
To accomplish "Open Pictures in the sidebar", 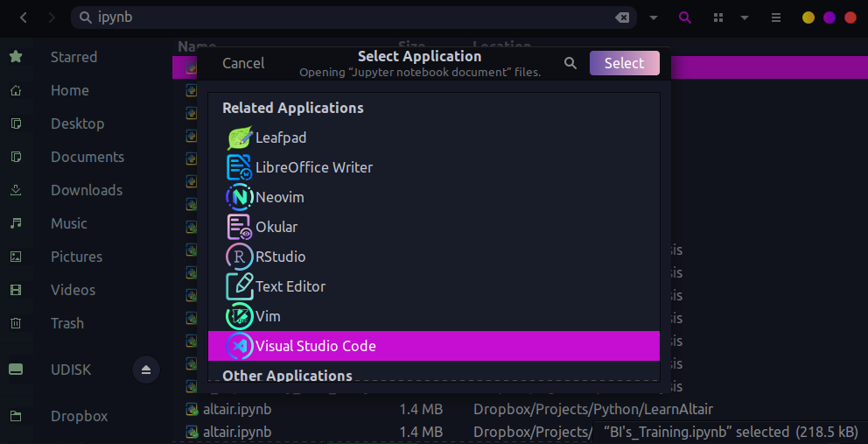I will [76, 257].
